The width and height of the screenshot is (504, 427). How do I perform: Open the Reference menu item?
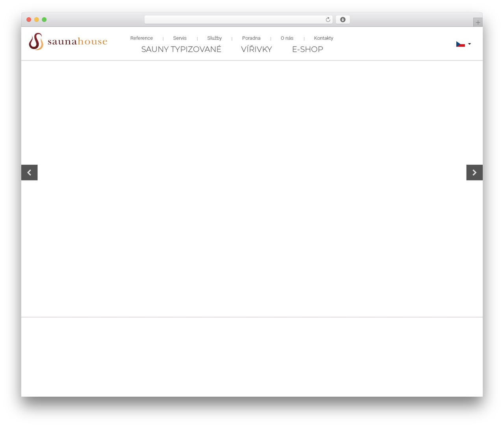tap(141, 38)
